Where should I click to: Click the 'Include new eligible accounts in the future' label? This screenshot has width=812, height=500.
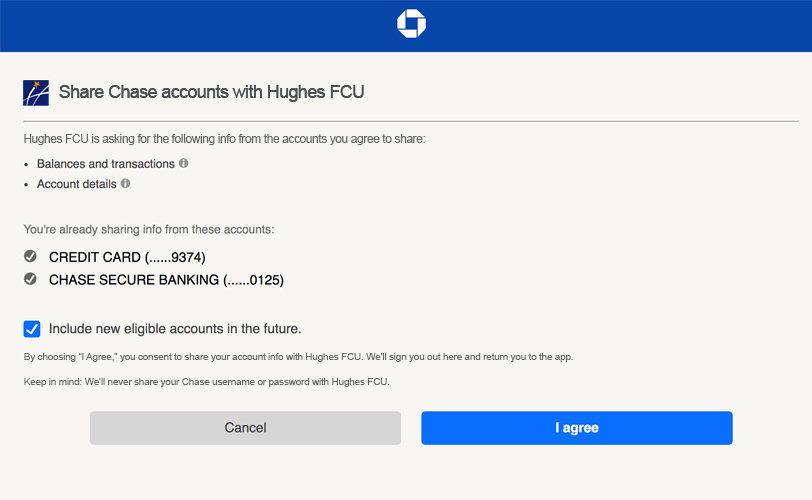175,329
